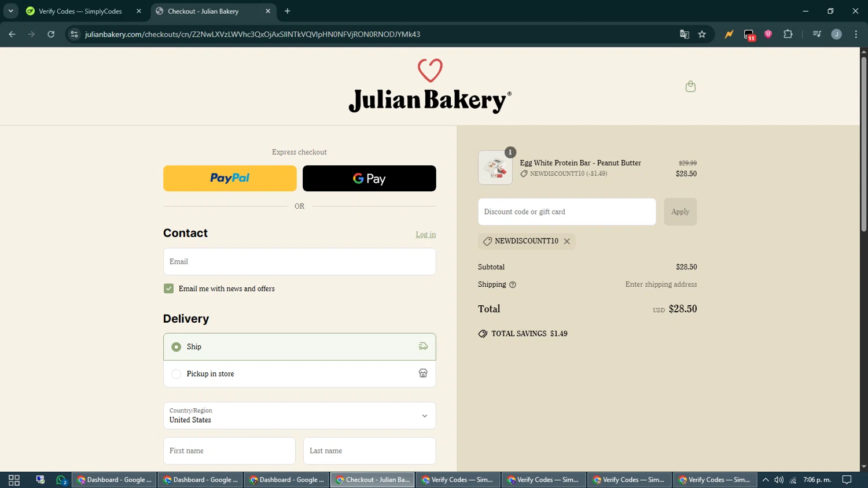Remove the NEWDISCOUNTT10 discount code
This screenshot has width=868, height=488.
567,241
